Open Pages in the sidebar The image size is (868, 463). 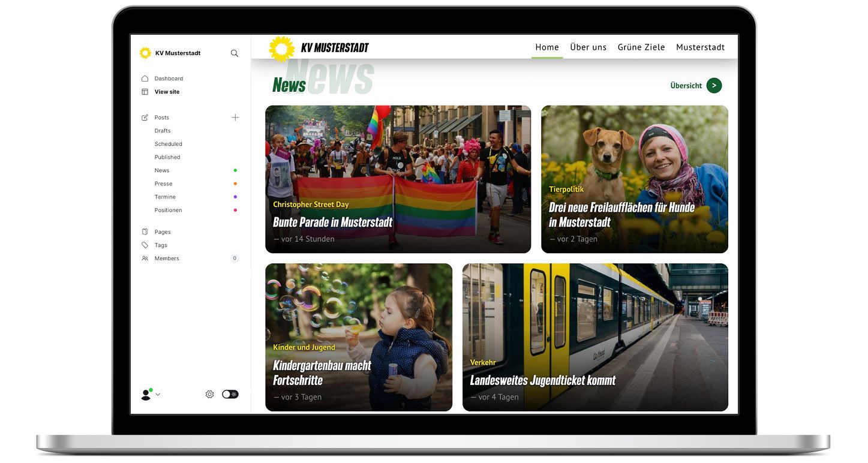tap(163, 232)
